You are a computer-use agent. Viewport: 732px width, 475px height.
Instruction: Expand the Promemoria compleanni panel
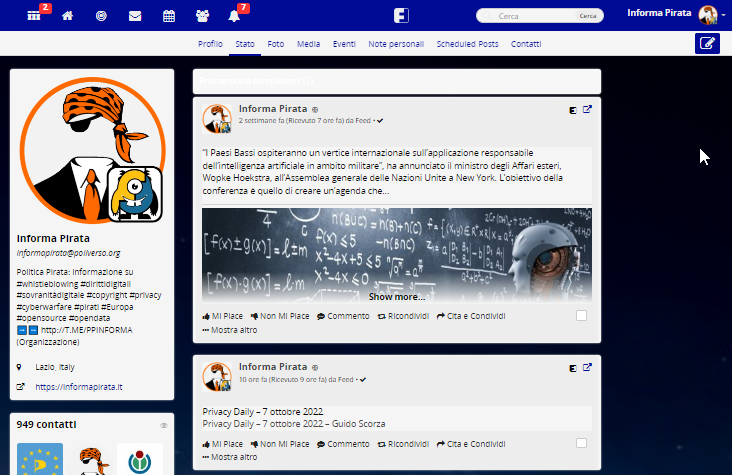coord(397,81)
